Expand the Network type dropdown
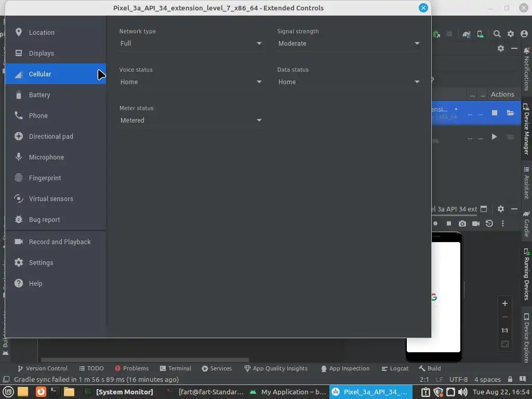The image size is (532, 399). (191, 44)
